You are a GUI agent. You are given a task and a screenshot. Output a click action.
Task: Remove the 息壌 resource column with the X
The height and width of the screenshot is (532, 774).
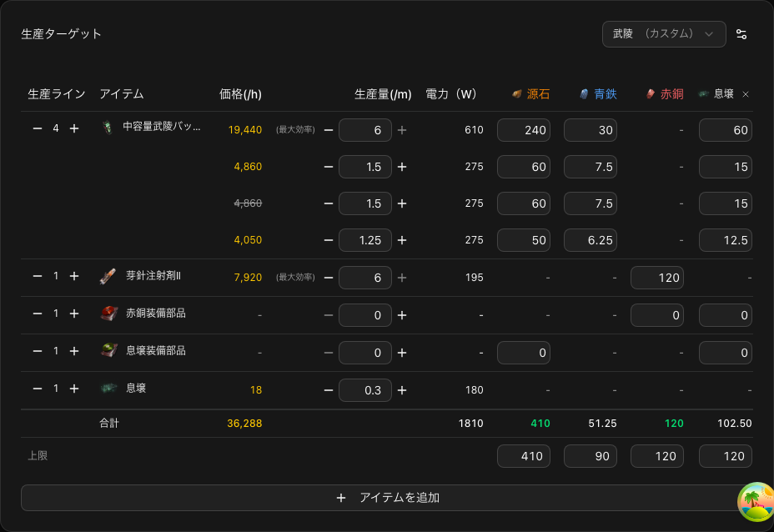(746, 94)
